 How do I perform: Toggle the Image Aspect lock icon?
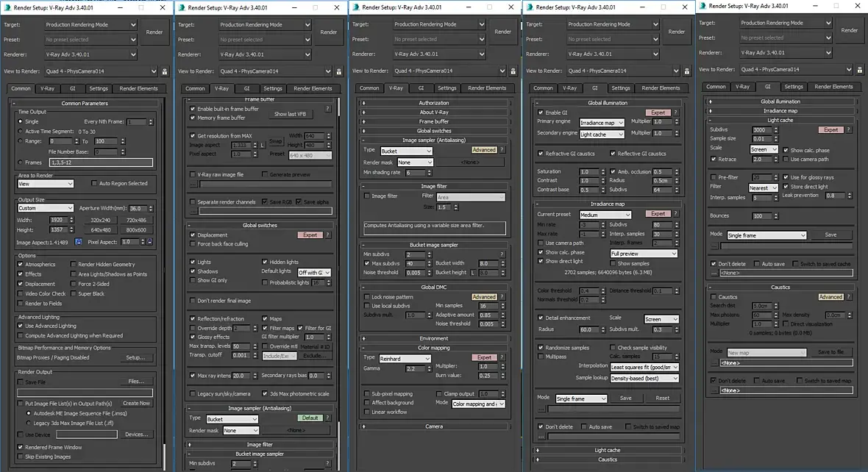click(78, 242)
